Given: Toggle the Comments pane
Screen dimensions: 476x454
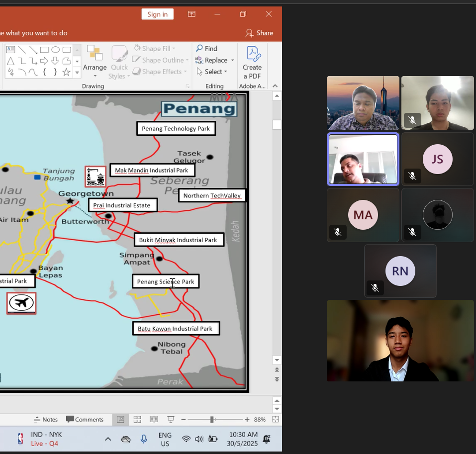Looking at the screenshot, I should pyautogui.click(x=85, y=419).
